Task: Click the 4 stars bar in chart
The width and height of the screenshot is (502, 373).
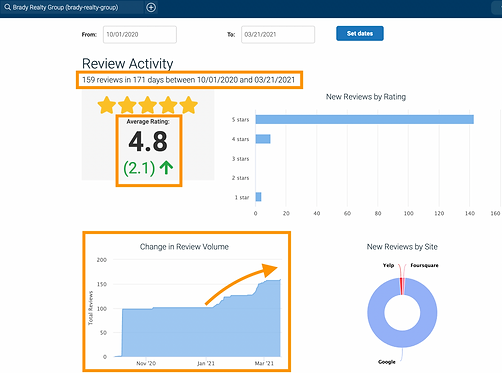Action: pos(263,139)
